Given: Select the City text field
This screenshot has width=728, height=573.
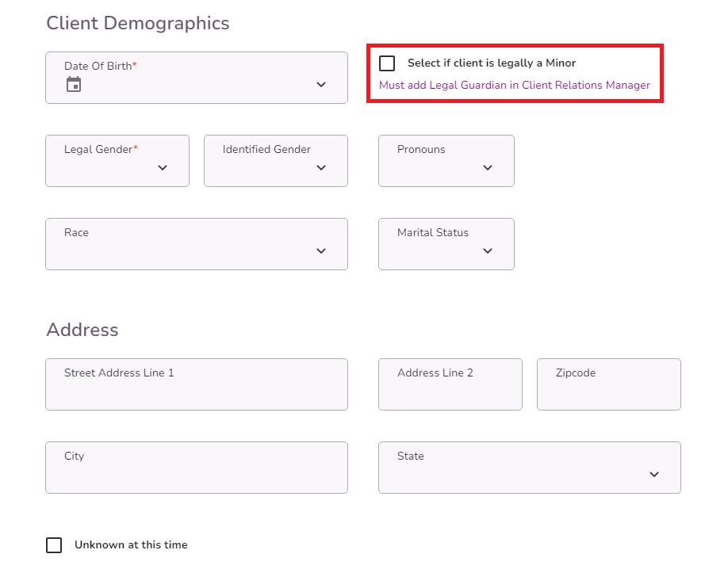Looking at the screenshot, I should (x=196, y=468).
